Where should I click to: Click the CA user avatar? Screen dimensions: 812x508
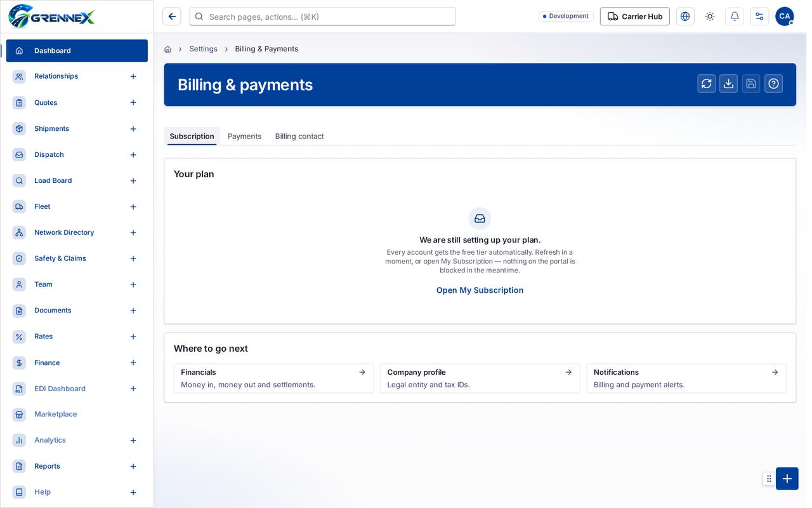[x=784, y=17]
